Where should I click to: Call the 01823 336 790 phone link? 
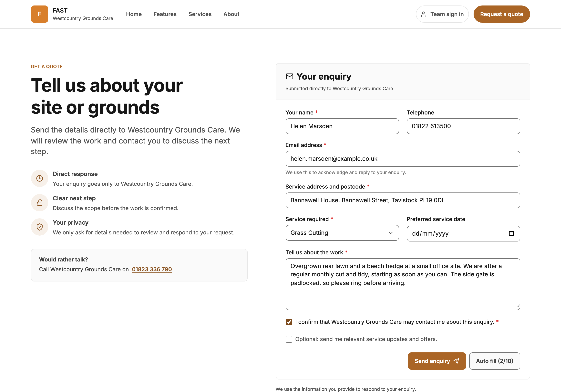(152, 269)
